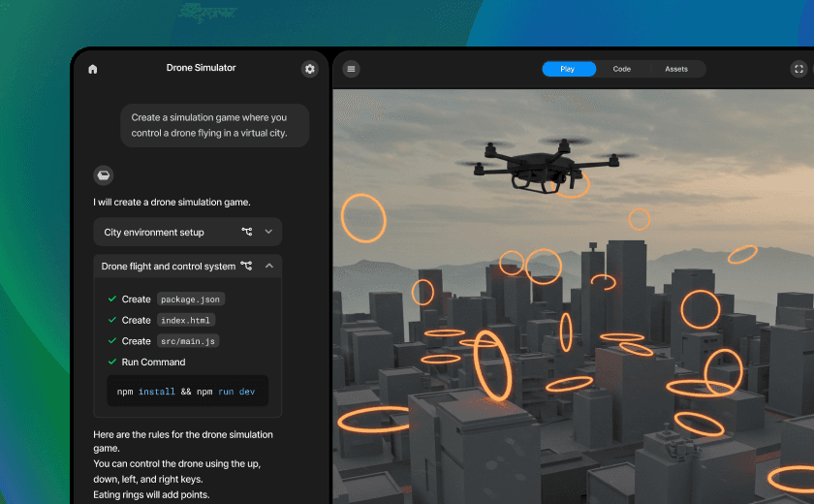Screen dimensions: 814x504
Task: Open the hamburger menu in preview panel
Action: click(x=352, y=69)
